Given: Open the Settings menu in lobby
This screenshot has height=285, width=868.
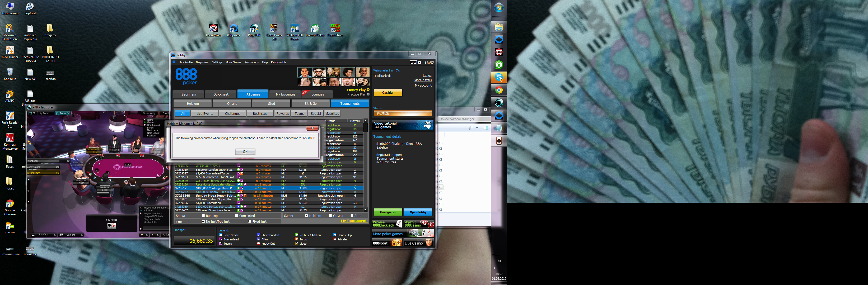Looking at the screenshot, I should pos(217,62).
